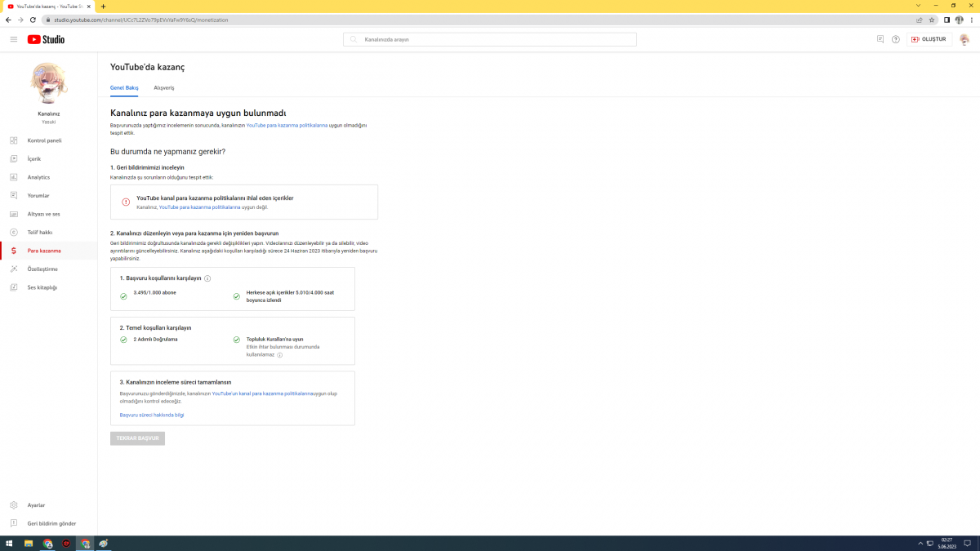Open the Analytics chart icon
The image size is (980, 551).
click(14, 177)
